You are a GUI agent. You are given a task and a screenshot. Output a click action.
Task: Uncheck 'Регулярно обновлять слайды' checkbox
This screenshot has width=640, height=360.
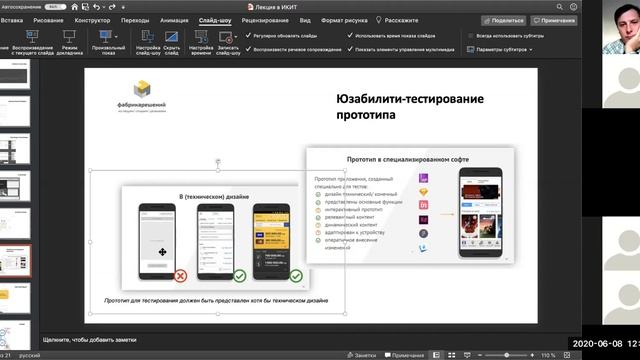248,36
